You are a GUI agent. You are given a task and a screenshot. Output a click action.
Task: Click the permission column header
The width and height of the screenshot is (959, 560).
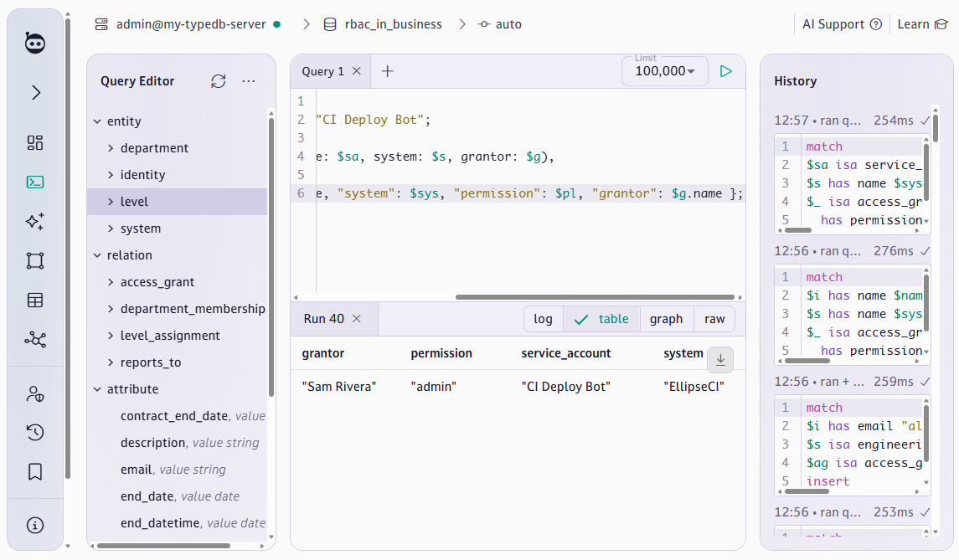[x=441, y=353]
